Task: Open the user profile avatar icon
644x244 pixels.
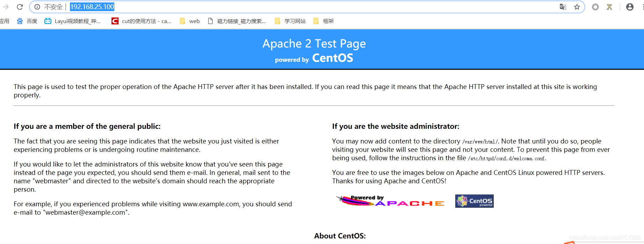Action: (630, 7)
